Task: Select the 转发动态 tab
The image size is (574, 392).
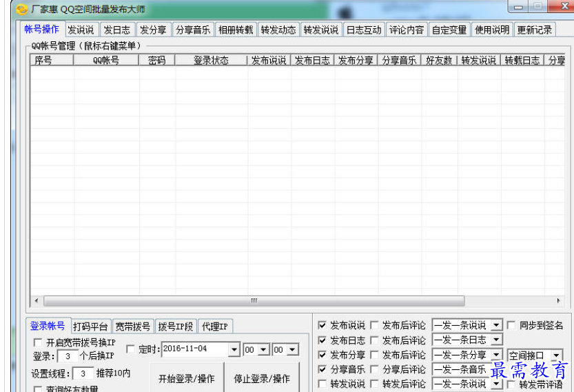Action: pyautogui.click(x=278, y=30)
